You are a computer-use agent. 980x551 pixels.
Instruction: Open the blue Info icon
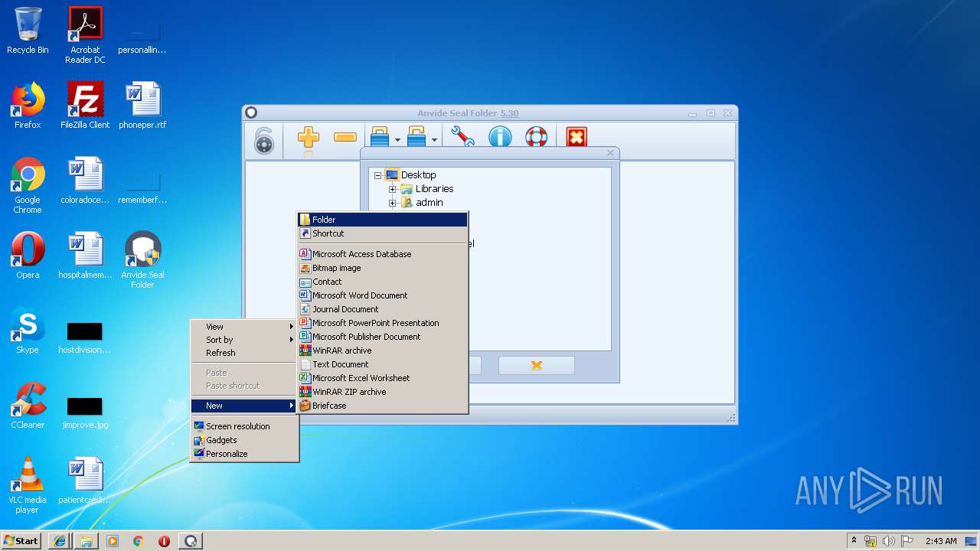[500, 138]
